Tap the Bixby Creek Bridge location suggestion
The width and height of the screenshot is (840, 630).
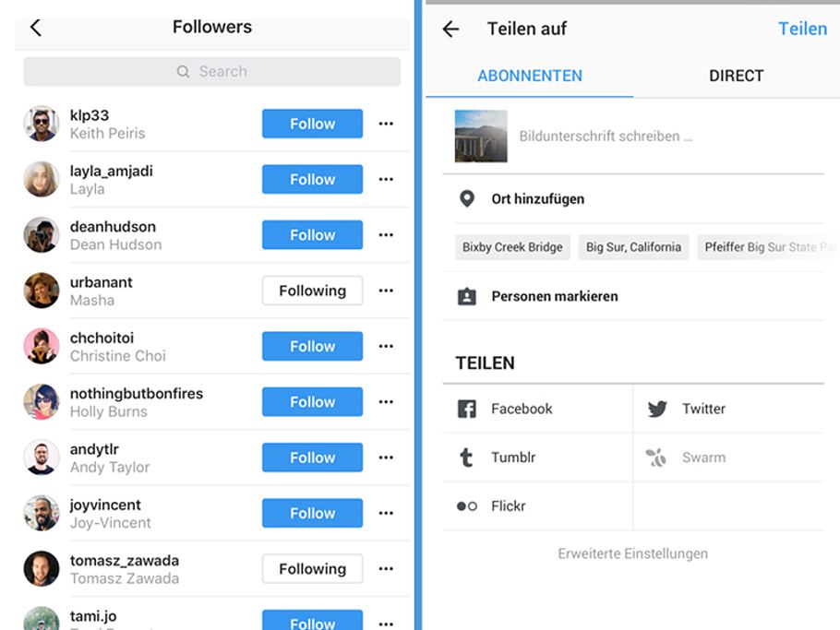coord(511,247)
